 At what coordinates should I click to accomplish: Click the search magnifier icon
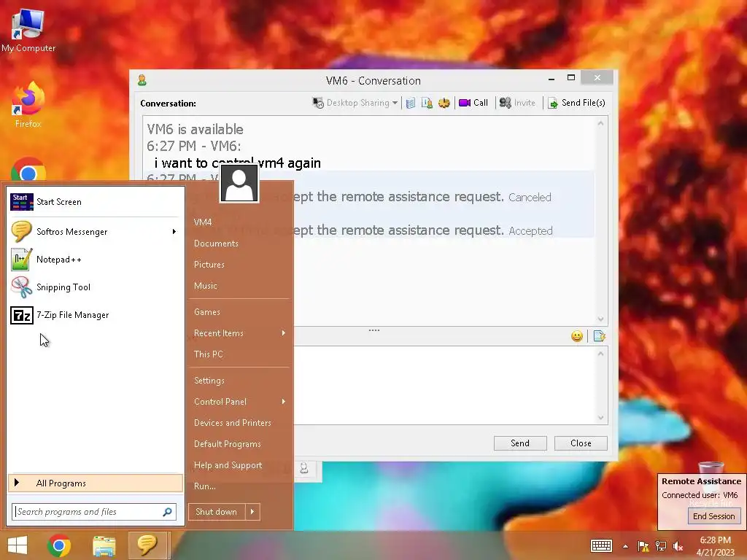click(167, 512)
